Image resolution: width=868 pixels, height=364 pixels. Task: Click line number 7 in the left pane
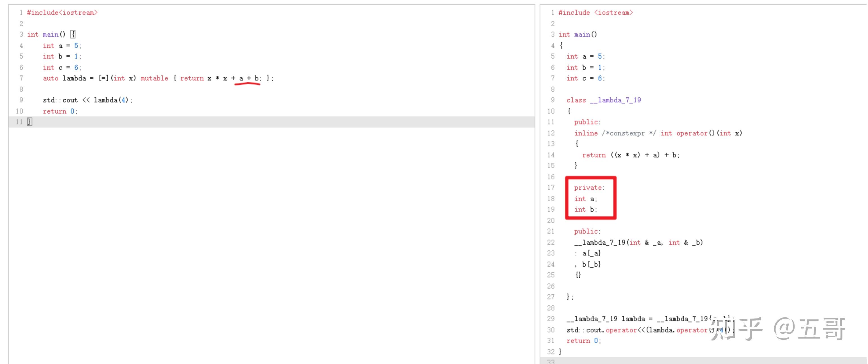click(21, 78)
